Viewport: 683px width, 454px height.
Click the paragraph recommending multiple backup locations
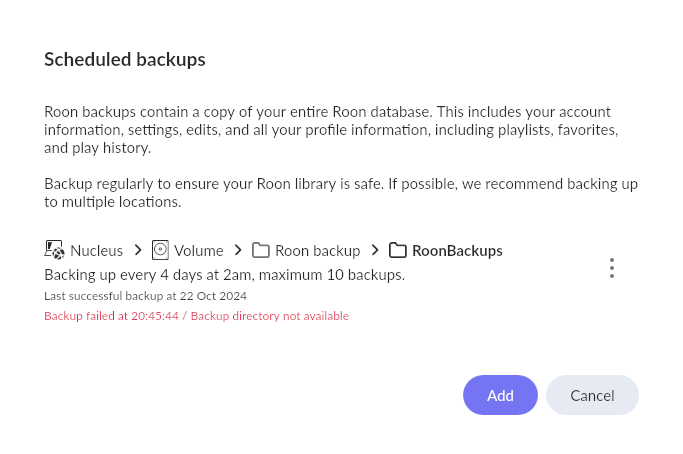coord(341,193)
